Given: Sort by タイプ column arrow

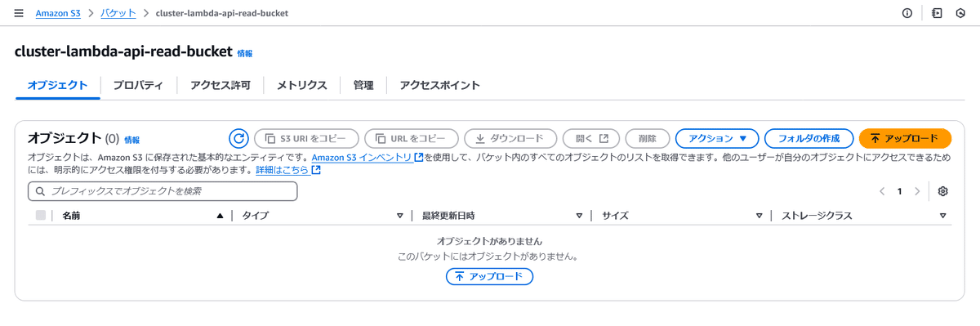Looking at the screenshot, I should pyautogui.click(x=400, y=216).
